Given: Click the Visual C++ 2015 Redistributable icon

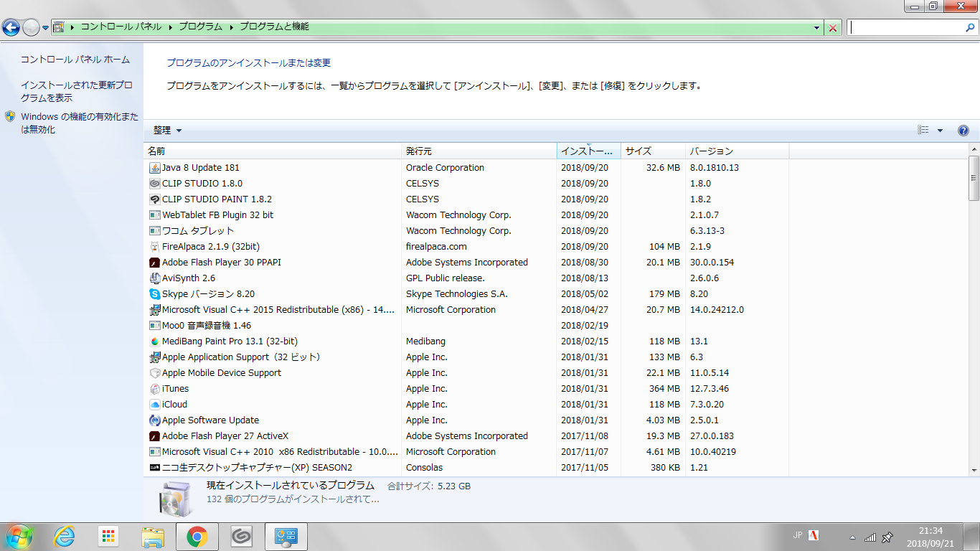Looking at the screenshot, I should tap(154, 310).
